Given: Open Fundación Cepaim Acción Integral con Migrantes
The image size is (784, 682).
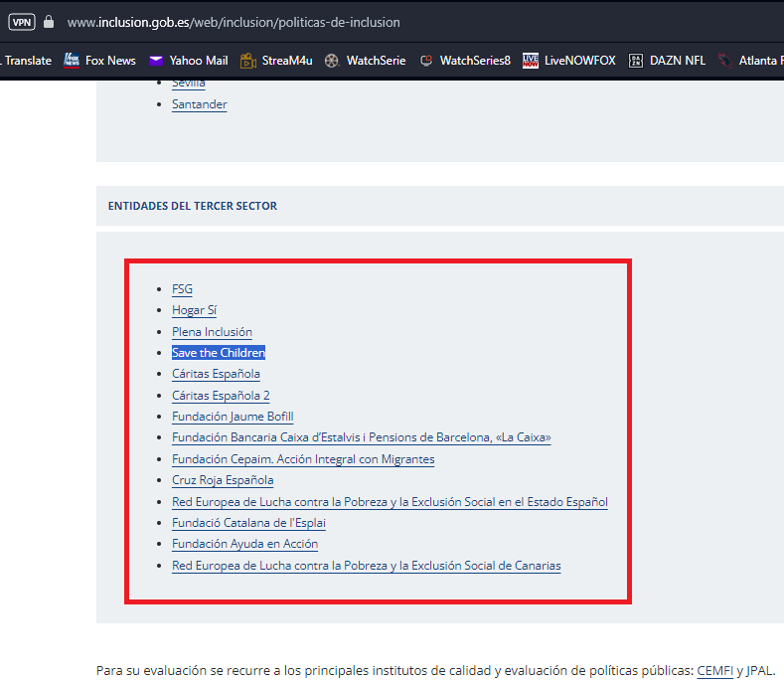Looking at the screenshot, I should (303, 459).
